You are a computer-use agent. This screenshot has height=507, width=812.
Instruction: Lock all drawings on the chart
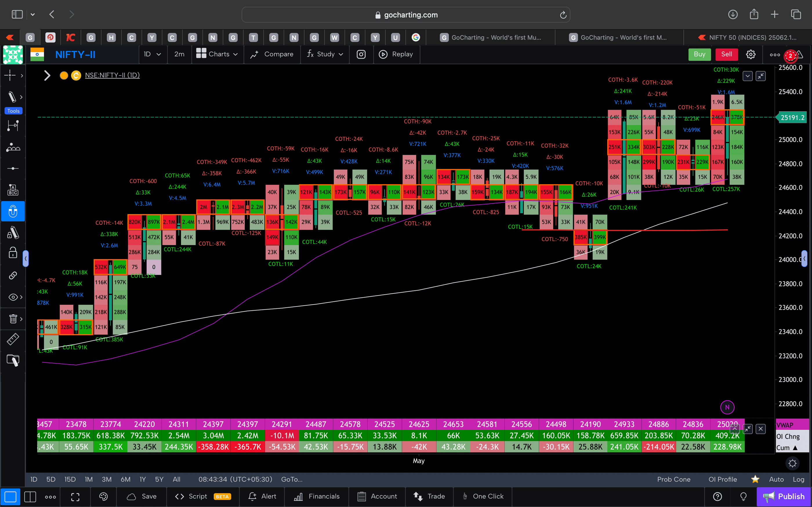13,253
